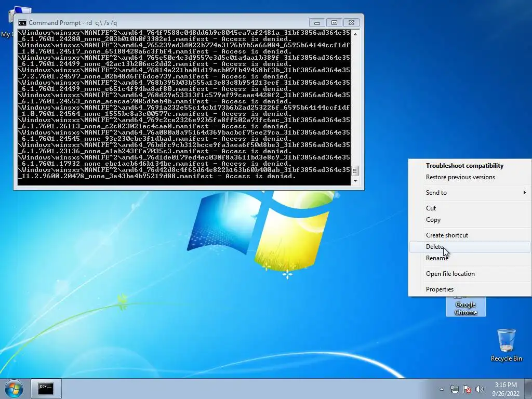The height and width of the screenshot is (399, 532).
Task: Select Copy from the context menu
Action: tap(470, 220)
